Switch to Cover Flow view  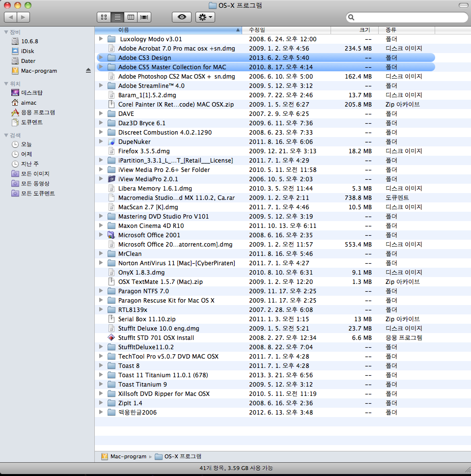click(x=144, y=17)
